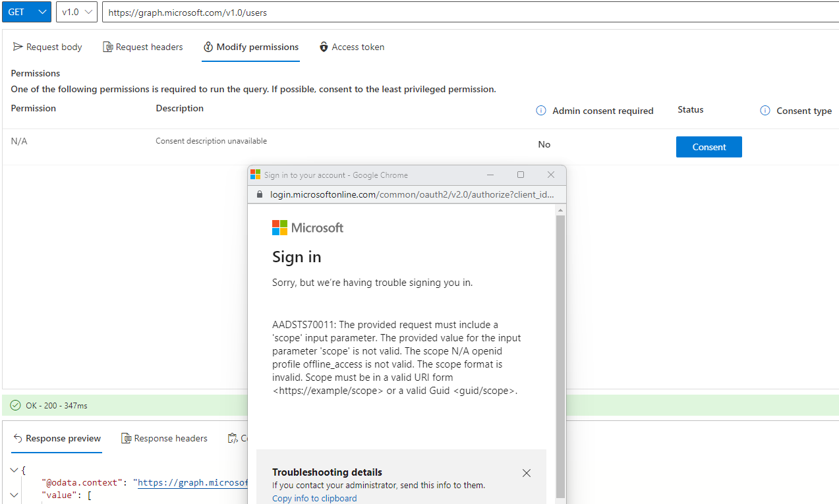Maximize the sign-in popup window

pyautogui.click(x=521, y=175)
